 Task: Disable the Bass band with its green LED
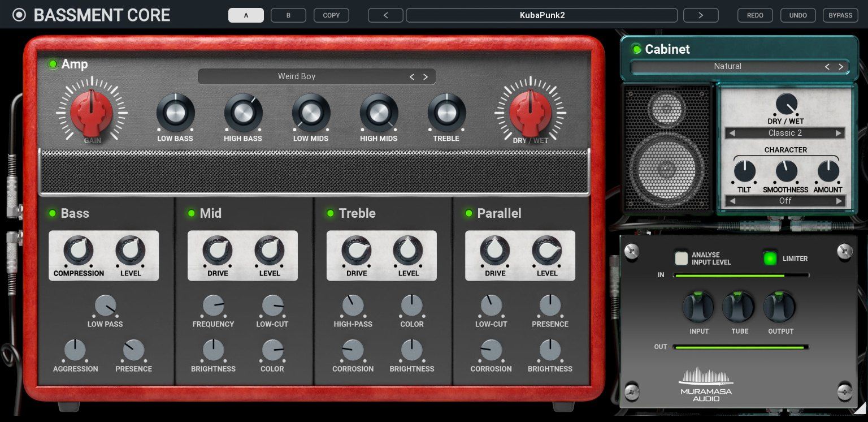[x=53, y=213]
